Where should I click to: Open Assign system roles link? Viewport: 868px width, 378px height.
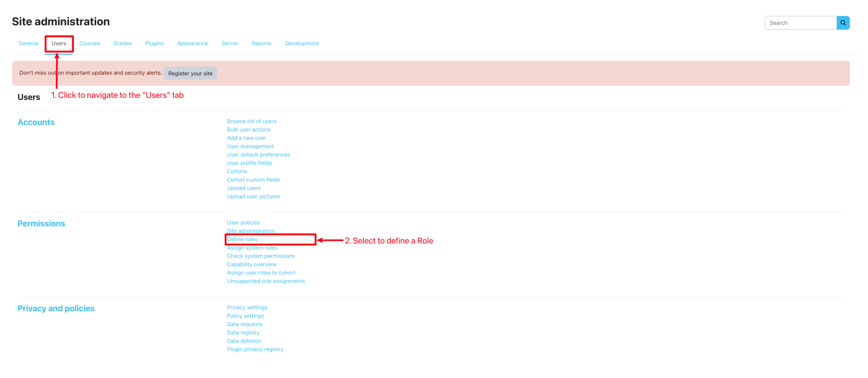[x=252, y=248]
